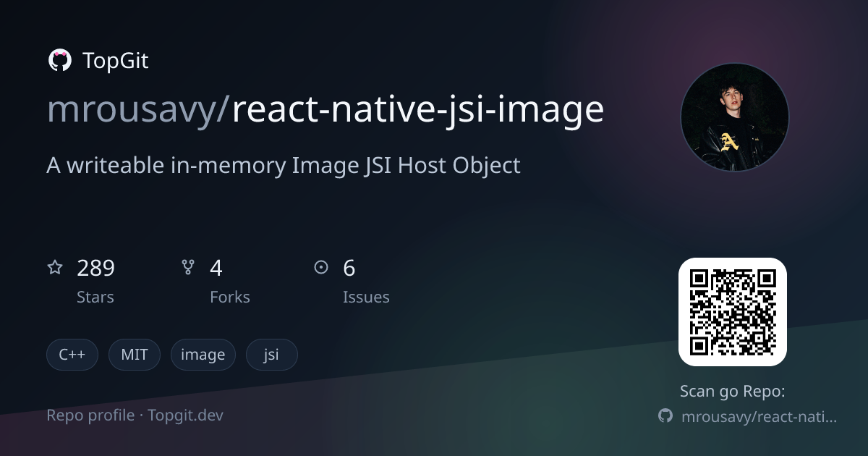Click the repository QR code
The height and width of the screenshot is (456, 868).
(733, 312)
